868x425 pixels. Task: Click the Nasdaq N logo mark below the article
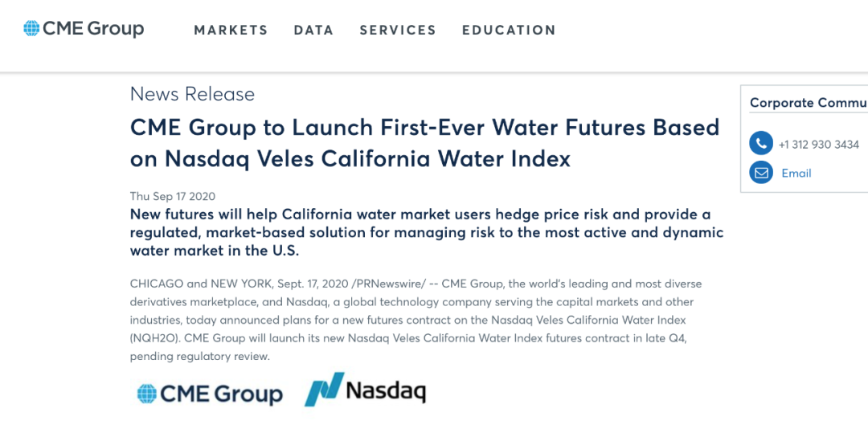pos(324,390)
